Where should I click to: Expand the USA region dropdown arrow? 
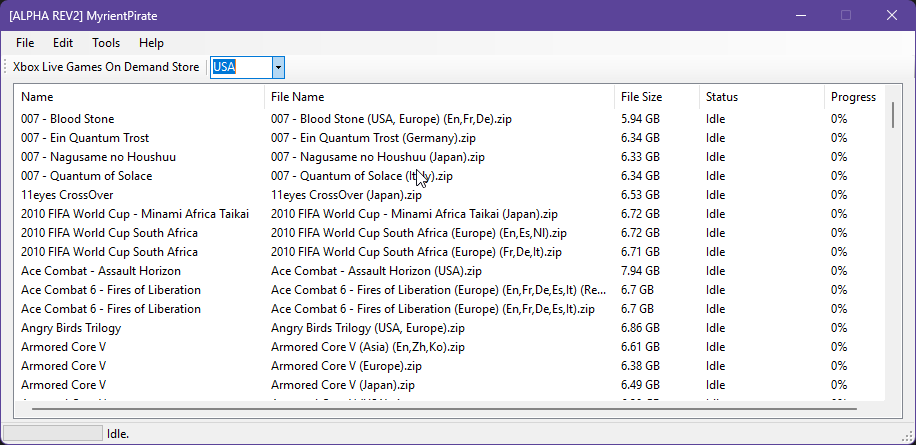tap(278, 67)
